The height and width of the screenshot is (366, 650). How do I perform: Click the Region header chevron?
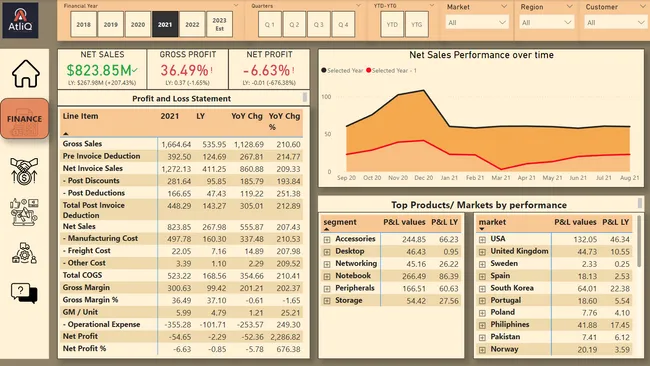pyautogui.click(x=570, y=7)
